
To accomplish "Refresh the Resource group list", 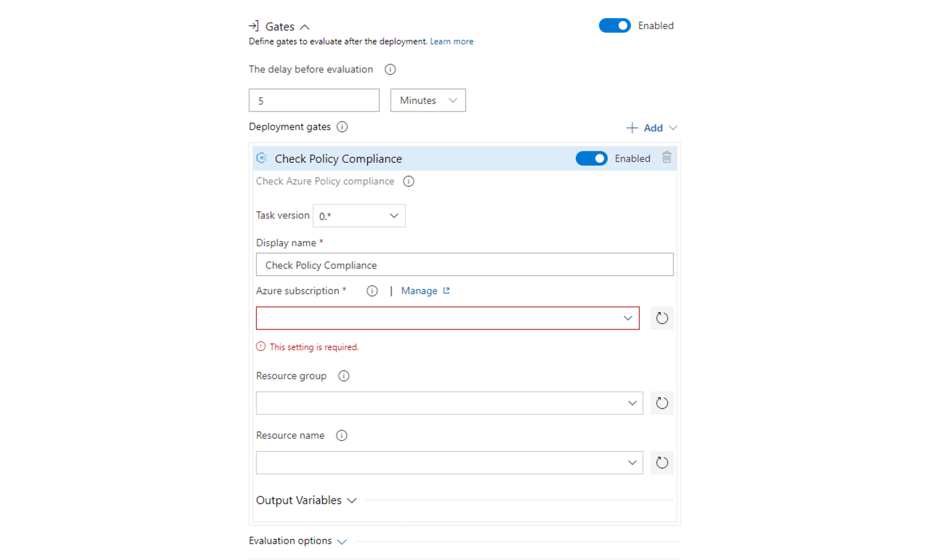I will tap(662, 403).
